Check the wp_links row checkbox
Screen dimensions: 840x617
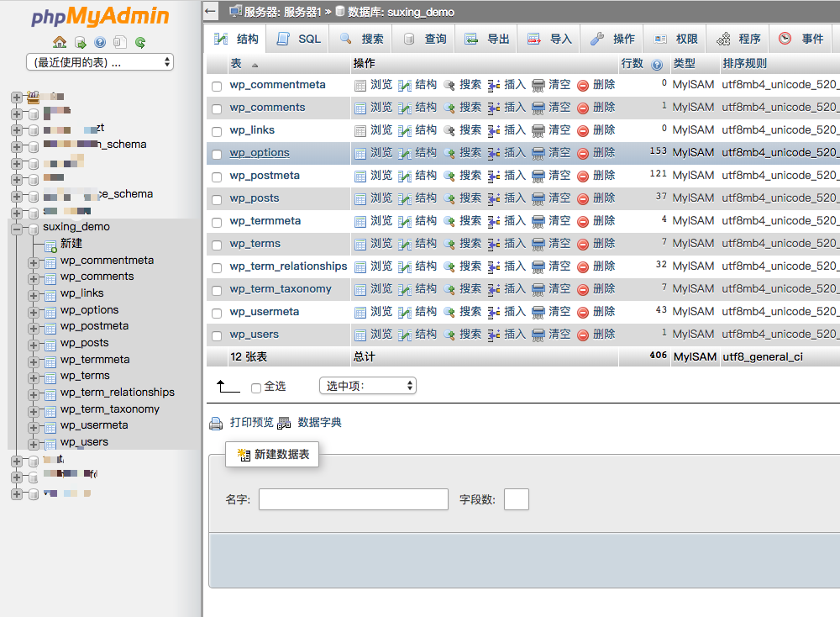tap(217, 131)
